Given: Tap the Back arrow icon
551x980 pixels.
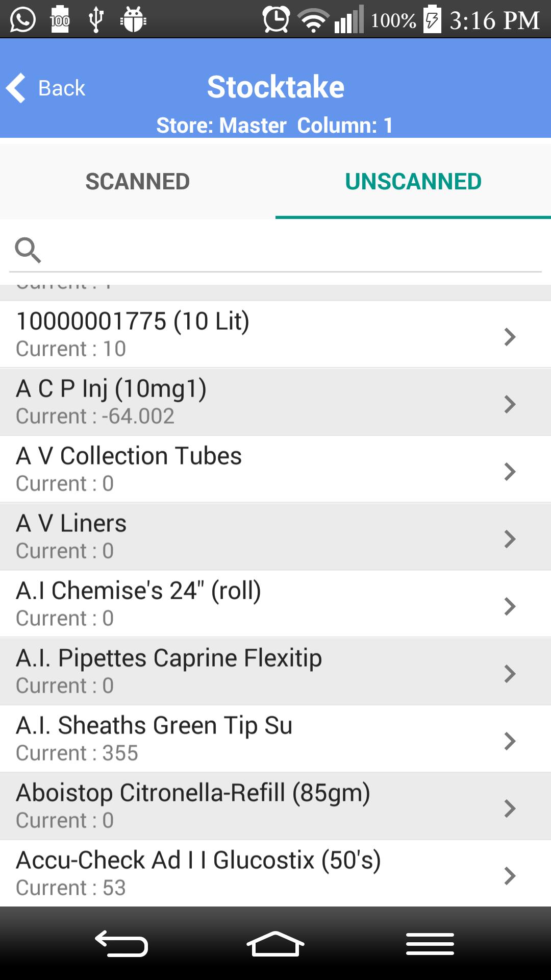Looking at the screenshot, I should pyautogui.click(x=16, y=88).
